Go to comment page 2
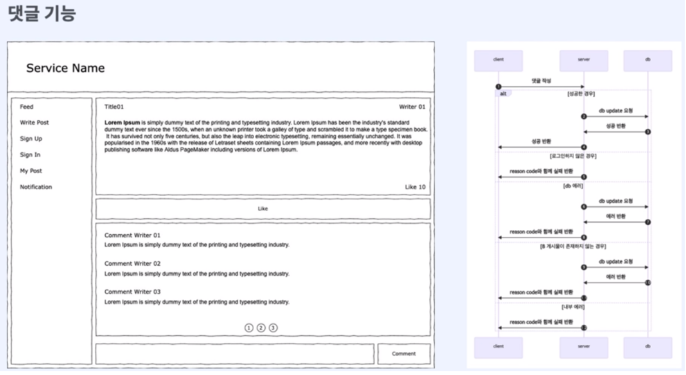This screenshot has width=686, height=375. point(261,328)
